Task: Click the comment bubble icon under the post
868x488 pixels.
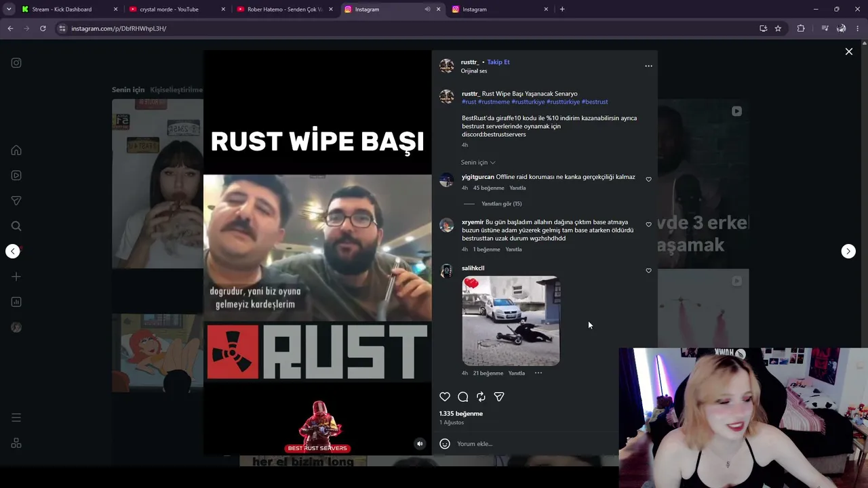Action: tap(463, 396)
